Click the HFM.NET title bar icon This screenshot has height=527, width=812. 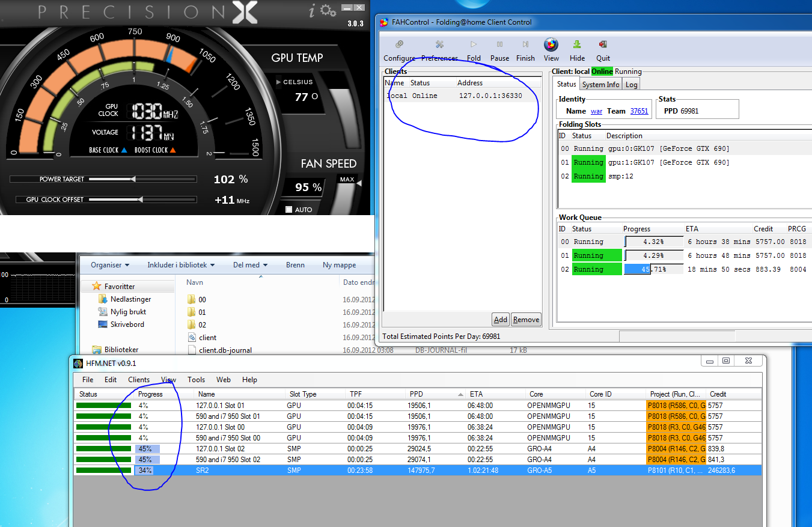[x=77, y=363]
